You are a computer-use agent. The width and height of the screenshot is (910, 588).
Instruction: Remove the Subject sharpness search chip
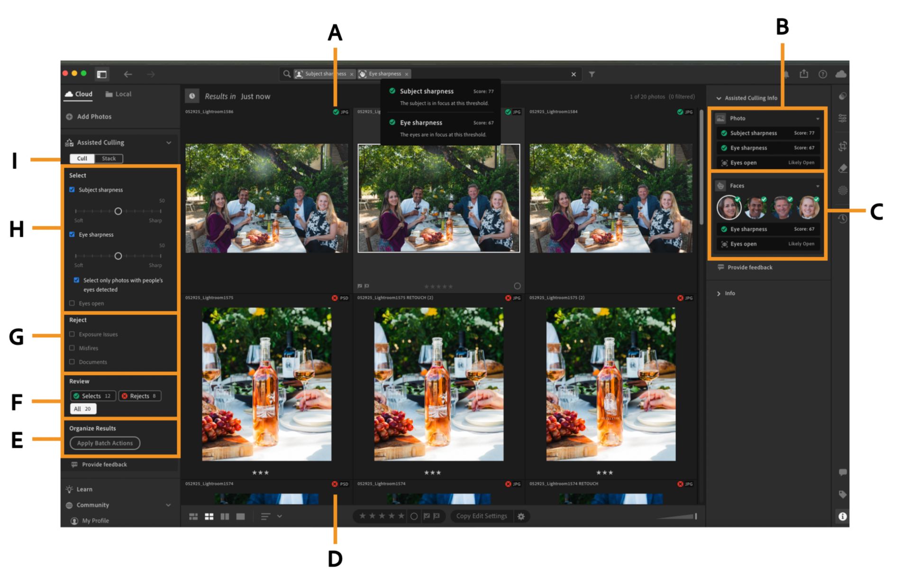click(352, 74)
